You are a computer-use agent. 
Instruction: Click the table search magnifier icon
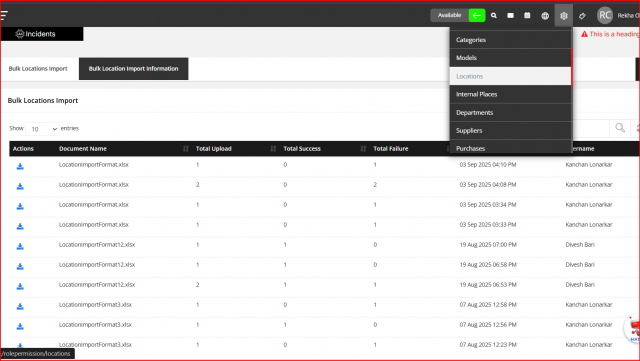click(620, 128)
